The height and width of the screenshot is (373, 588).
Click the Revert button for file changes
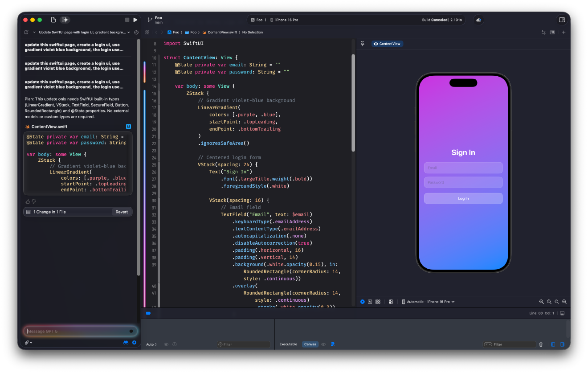pos(121,212)
